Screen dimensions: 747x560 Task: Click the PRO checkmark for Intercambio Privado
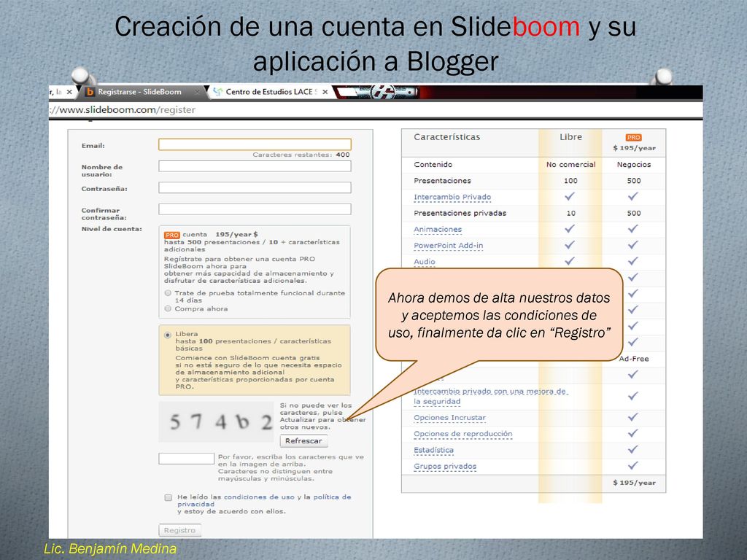tap(632, 196)
